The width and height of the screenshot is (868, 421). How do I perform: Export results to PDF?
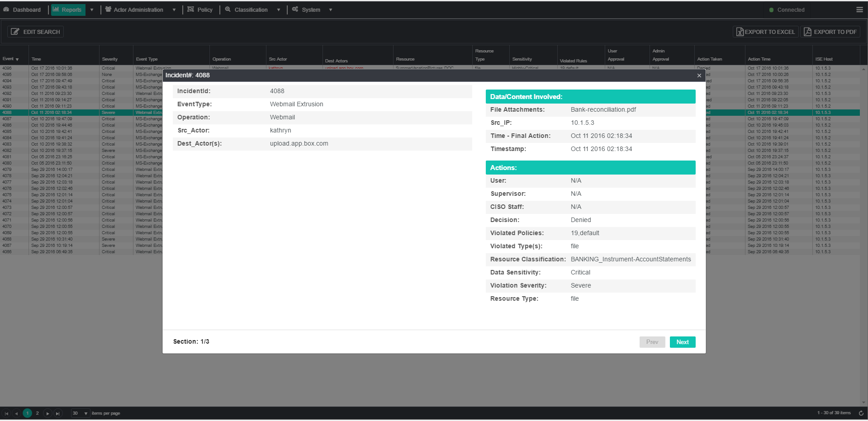tap(830, 32)
